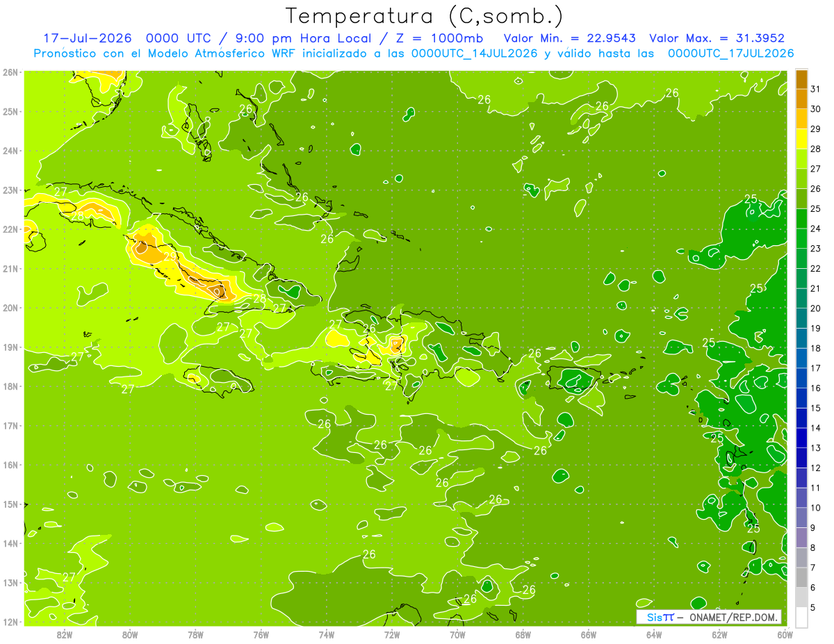Click the colorbar label "30"
834x644 pixels.
click(815, 109)
